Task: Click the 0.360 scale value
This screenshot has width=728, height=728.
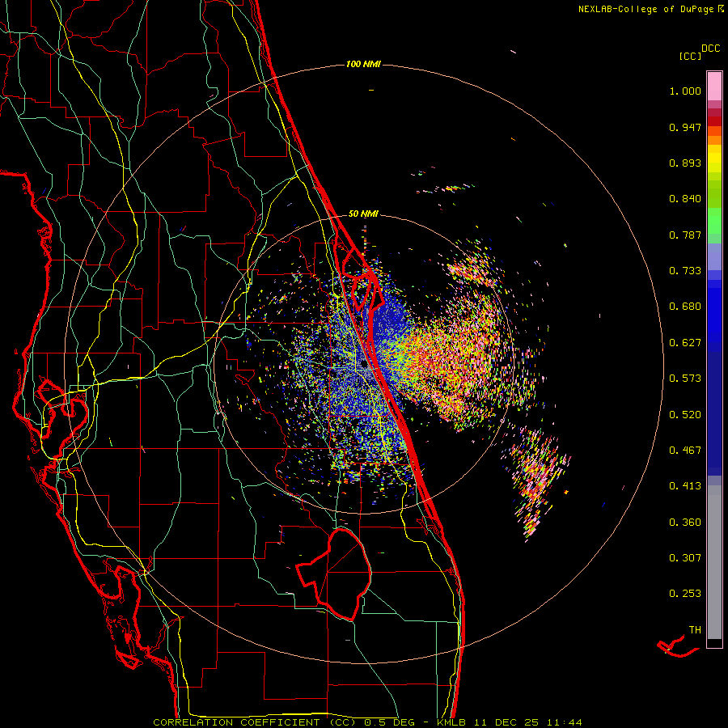Action: [x=685, y=523]
